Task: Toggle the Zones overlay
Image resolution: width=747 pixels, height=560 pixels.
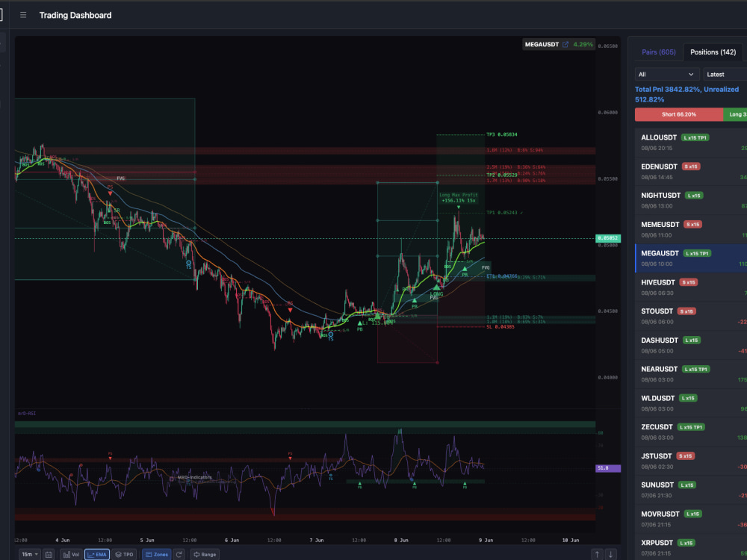Action: click(x=157, y=554)
